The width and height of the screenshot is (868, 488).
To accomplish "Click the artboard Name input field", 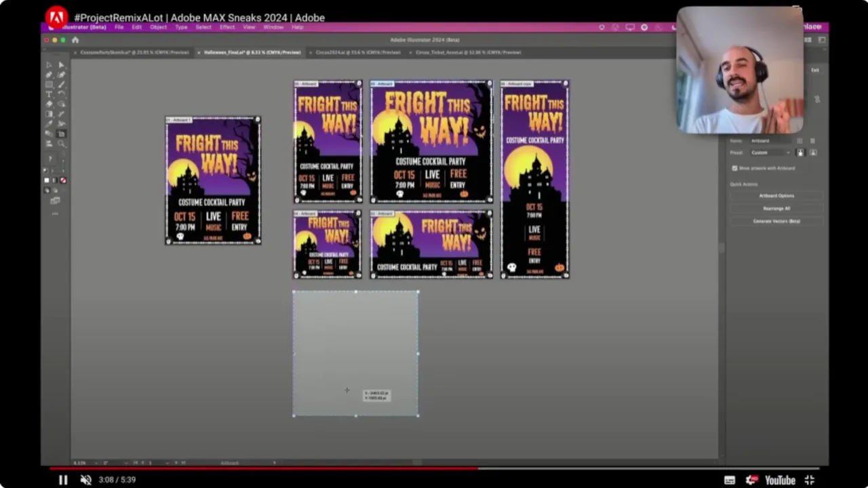I will click(770, 141).
